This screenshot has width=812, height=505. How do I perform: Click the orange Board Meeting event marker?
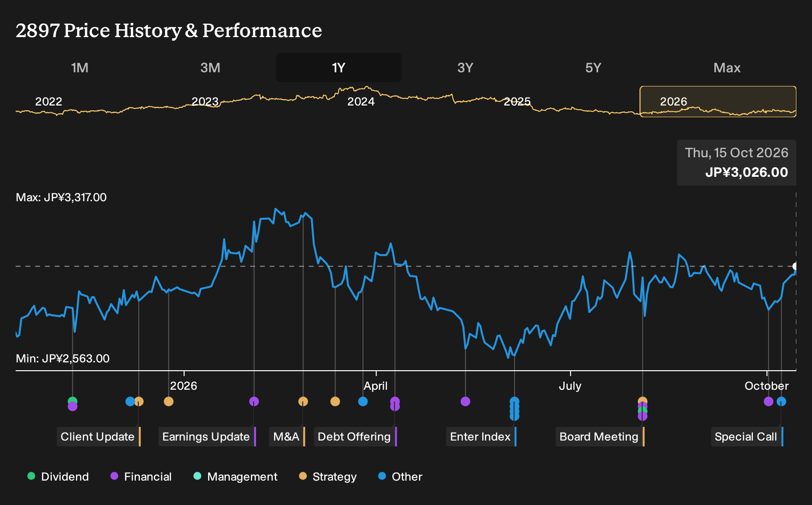coord(642,401)
